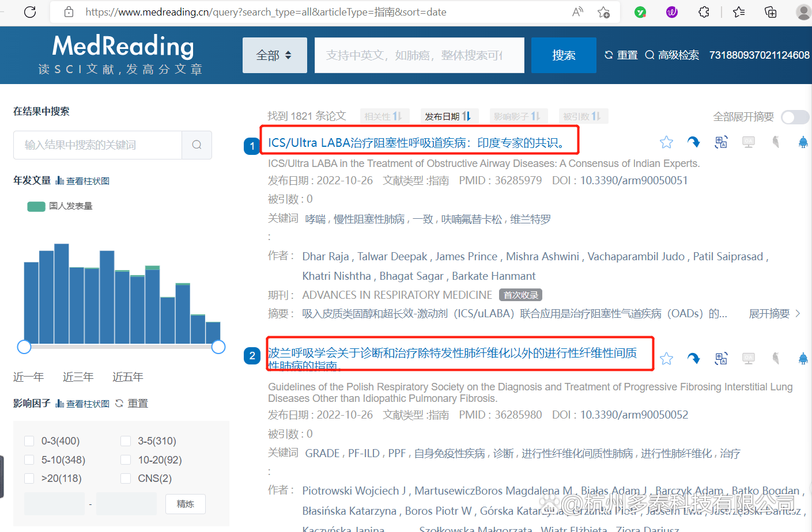Click the magnifier icon in the results search box

point(197,145)
